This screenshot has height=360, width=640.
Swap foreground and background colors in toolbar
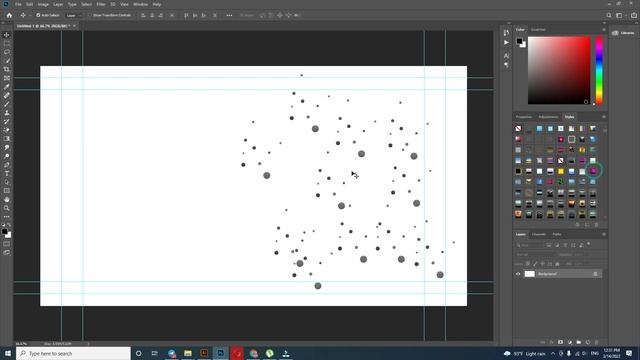click(9, 224)
